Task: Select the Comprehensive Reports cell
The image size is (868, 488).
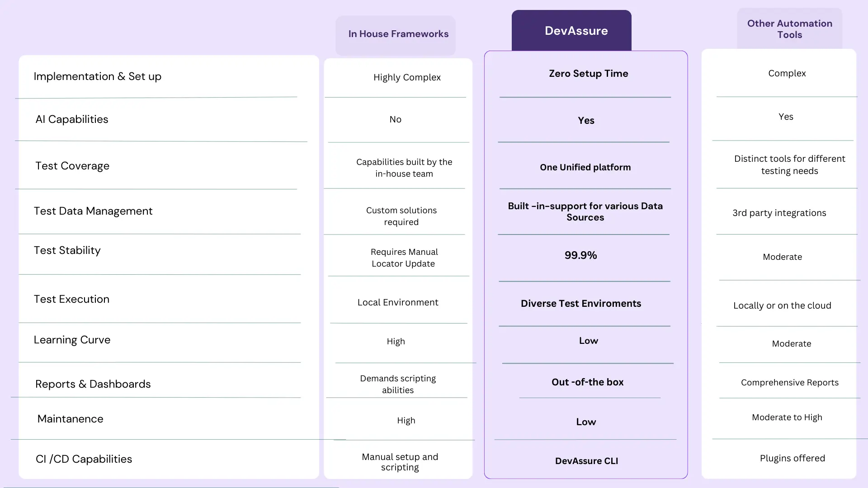Action: [789, 382]
